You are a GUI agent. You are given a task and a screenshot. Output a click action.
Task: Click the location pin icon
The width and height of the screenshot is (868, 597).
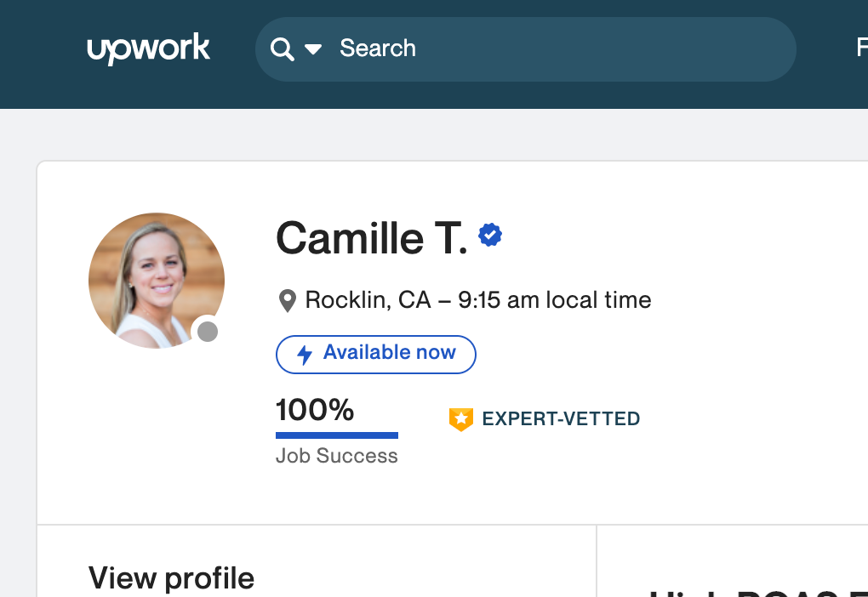[x=288, y=300]
